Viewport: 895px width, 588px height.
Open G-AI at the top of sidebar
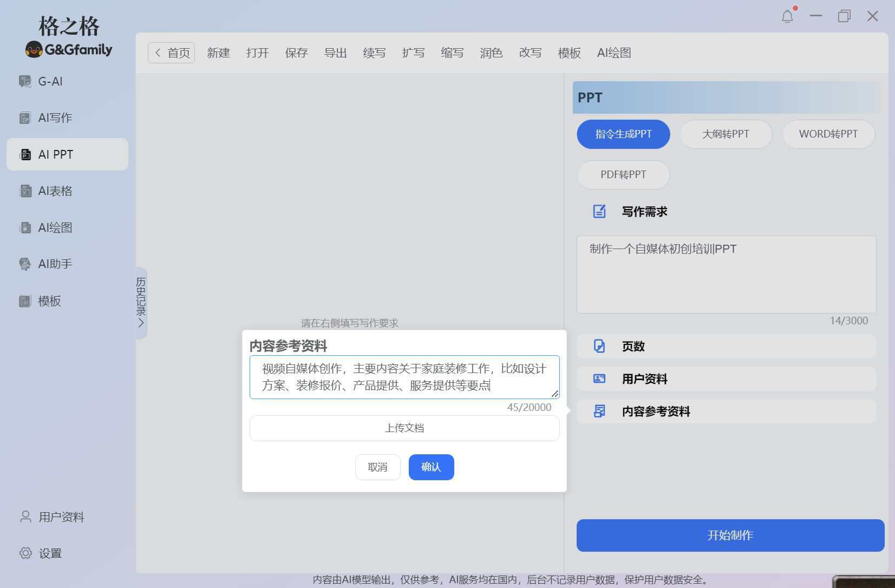pos(50,81)
